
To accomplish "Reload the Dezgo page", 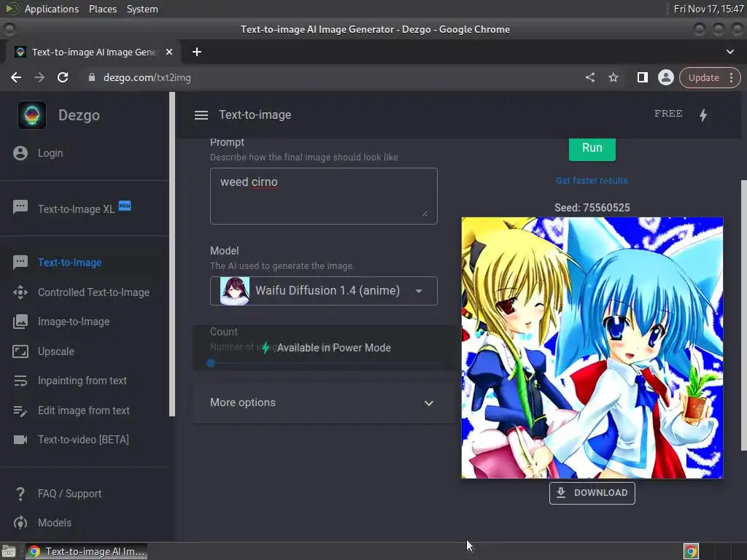I will [x=63, y=77].
